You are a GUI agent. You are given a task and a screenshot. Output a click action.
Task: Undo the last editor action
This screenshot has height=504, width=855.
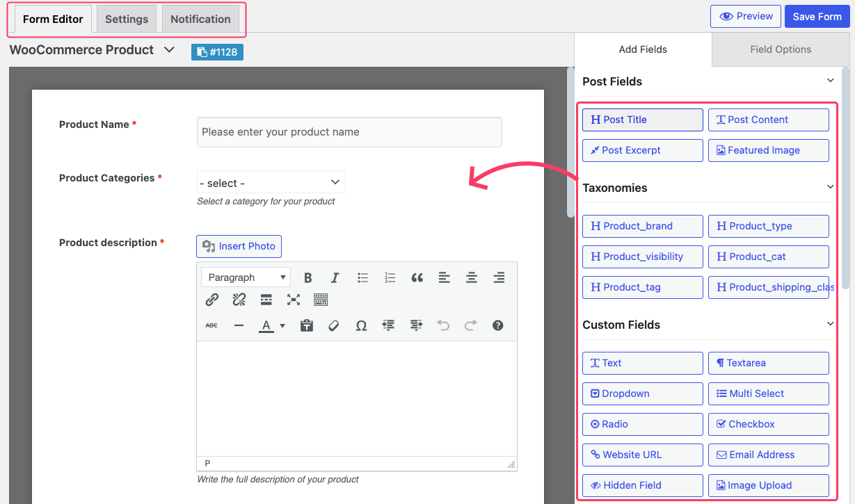pyautogui.click(x=443, y=325)
